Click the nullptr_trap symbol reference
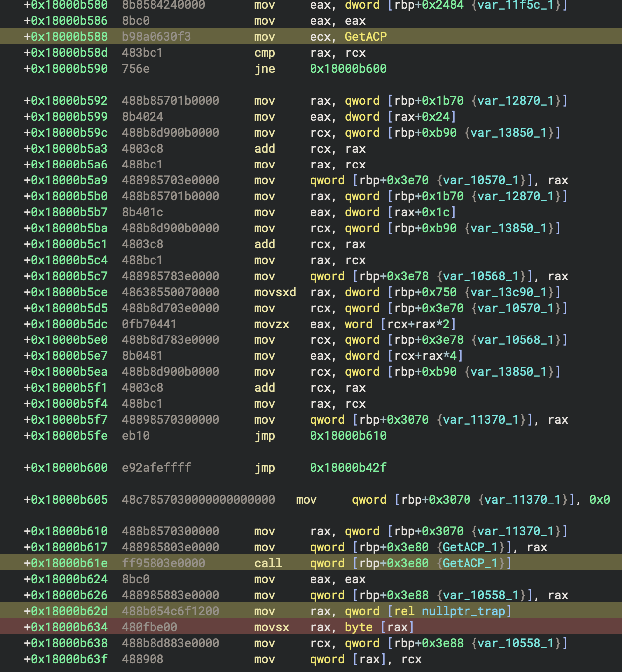Image resolution: width=622 pixels, height=672 pixels. coord(463,611)
